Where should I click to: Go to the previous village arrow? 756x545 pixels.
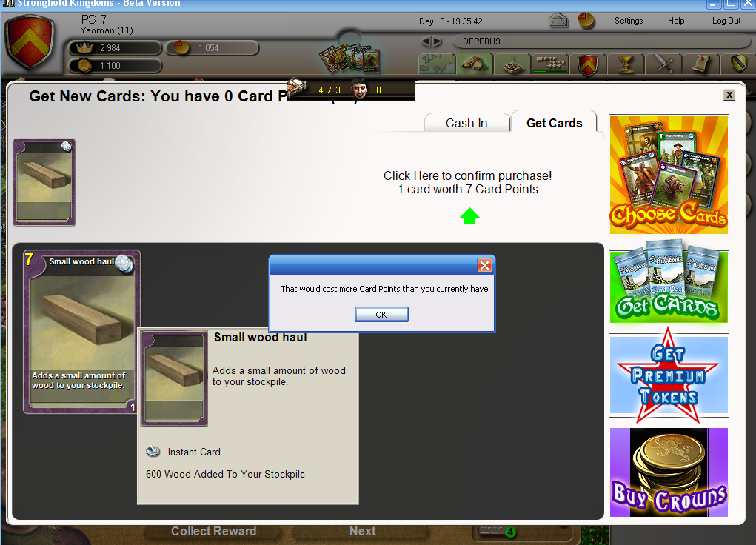click(x=426, y=41)
